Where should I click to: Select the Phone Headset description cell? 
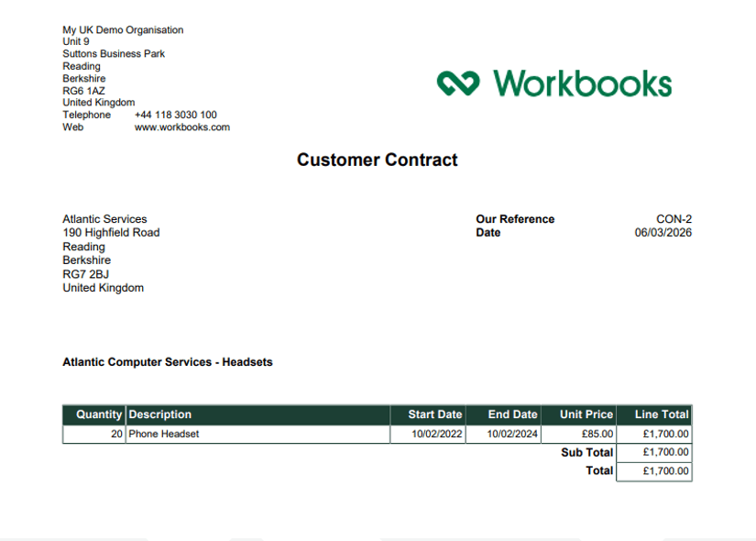pos(163,434)
